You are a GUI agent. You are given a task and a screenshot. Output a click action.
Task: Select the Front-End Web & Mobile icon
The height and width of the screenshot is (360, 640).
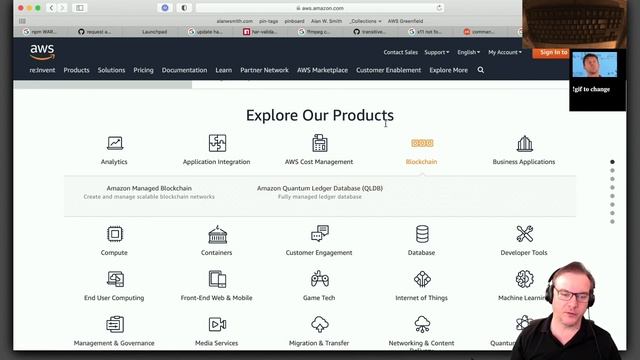(x=217, y=279)
